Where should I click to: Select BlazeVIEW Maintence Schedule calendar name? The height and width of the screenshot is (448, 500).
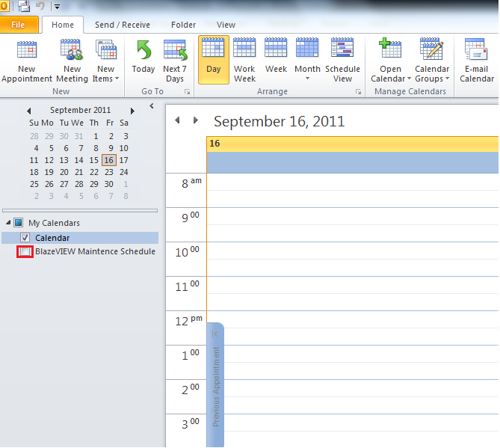pos(95,251)
